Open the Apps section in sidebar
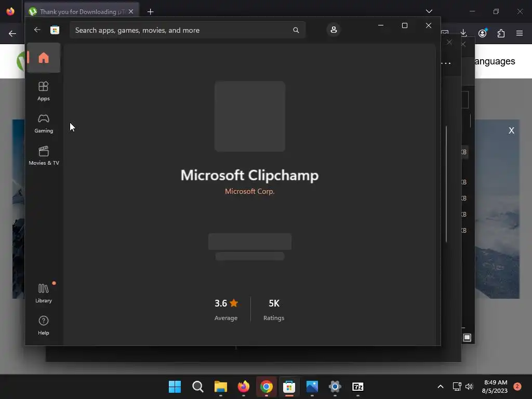 pyautogui.click(x=44, y=91)
